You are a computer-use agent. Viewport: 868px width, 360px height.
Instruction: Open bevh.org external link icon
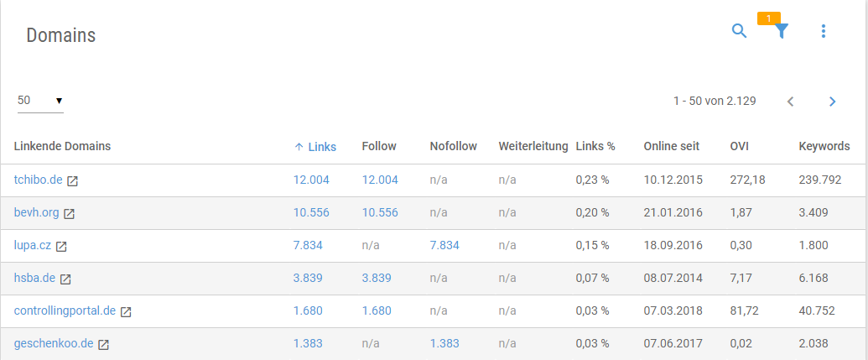click(x=69, y=214)
